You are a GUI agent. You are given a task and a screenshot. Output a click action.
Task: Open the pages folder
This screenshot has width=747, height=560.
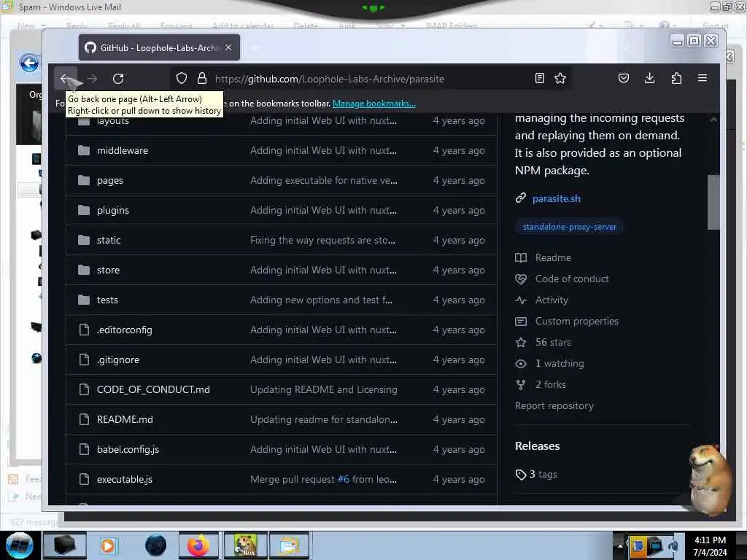(110, 181)
